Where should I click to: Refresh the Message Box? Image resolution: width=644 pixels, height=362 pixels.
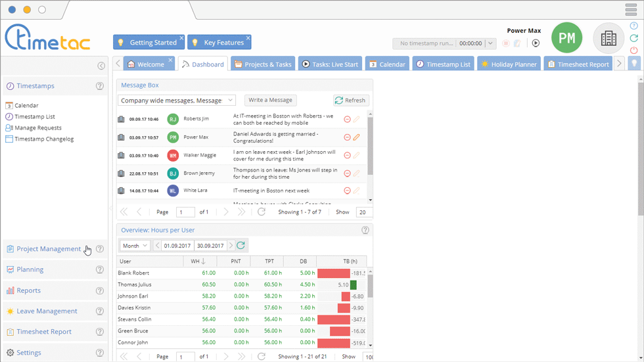(x=350, y=101)
